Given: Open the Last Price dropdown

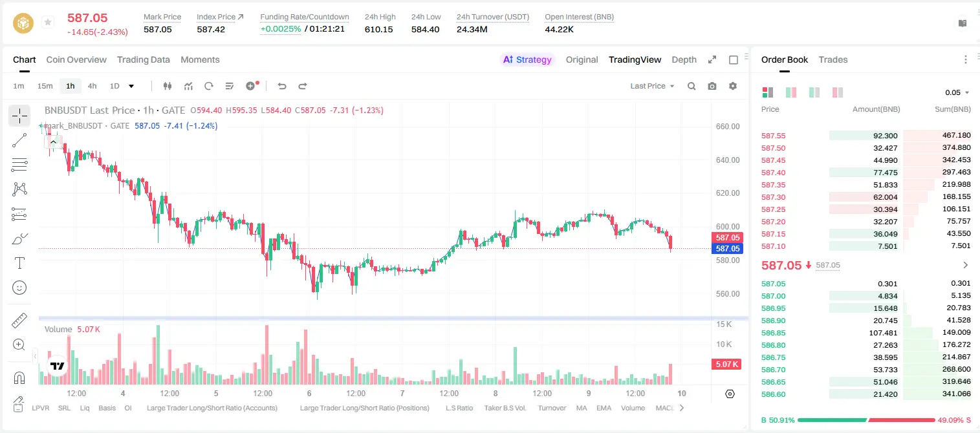Looking at the screenshot, I should click(x=652, y=86).
